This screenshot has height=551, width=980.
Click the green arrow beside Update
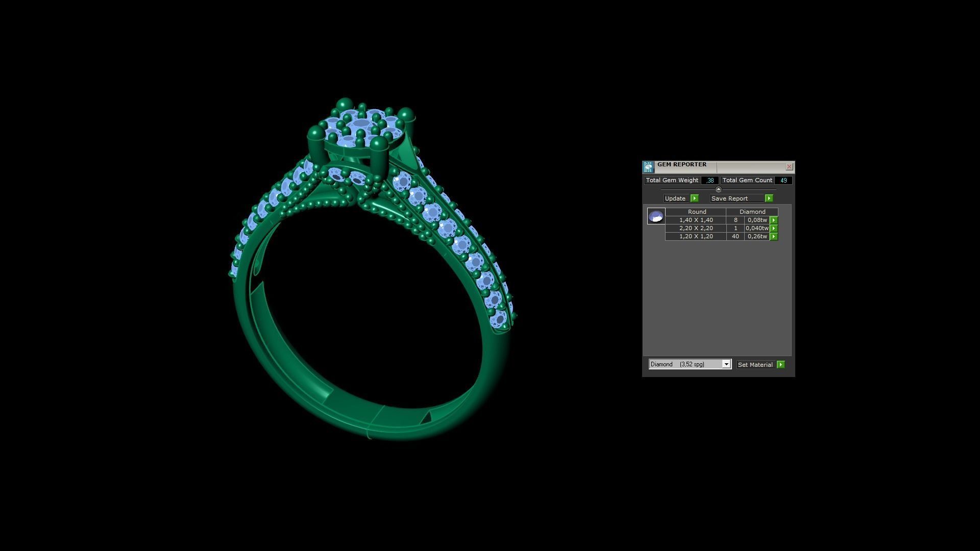click(694, 198)
